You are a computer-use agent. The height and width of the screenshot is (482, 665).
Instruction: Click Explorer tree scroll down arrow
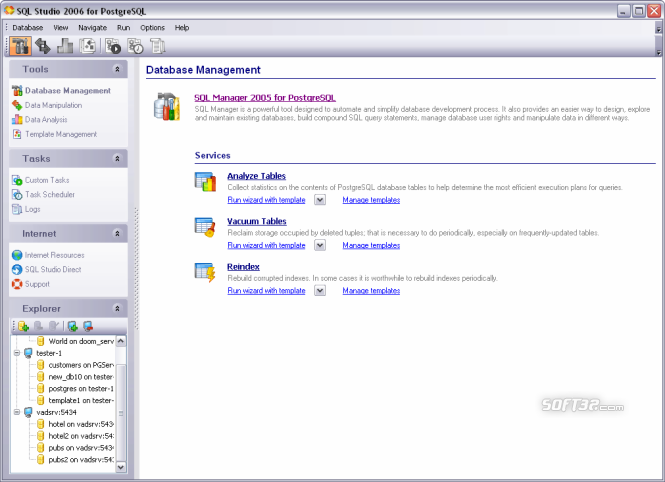pos(121,467)
